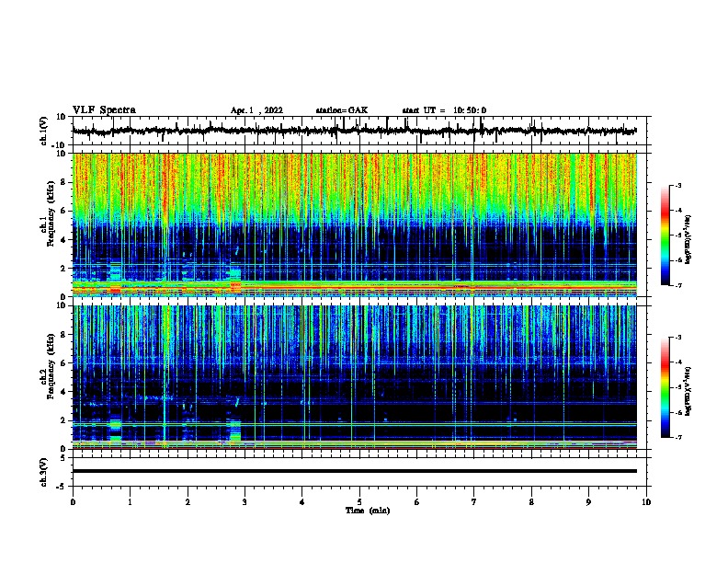Click the "Time (min)" axis title
This screenshot has height=563, width=728.
(x=368, y=511)
